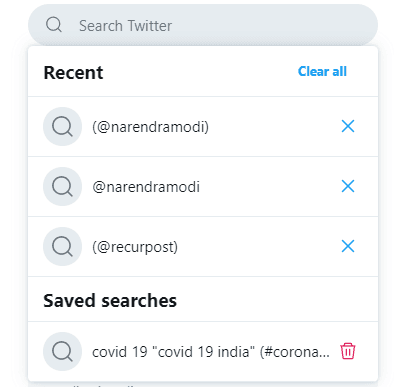394x387 pixels.
Task: Click search icon beside saved covid 19 search
Action: pos(62,351)
